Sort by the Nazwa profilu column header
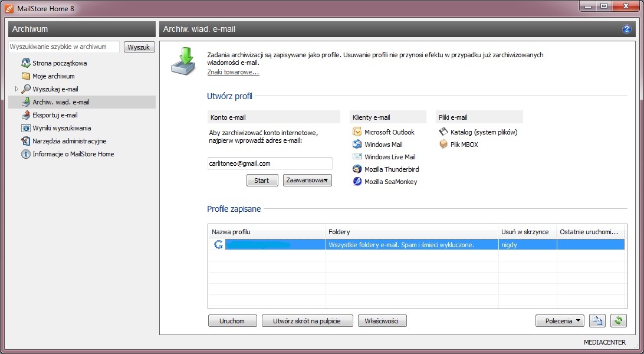 pyautogui.click(x=267, y=232)
